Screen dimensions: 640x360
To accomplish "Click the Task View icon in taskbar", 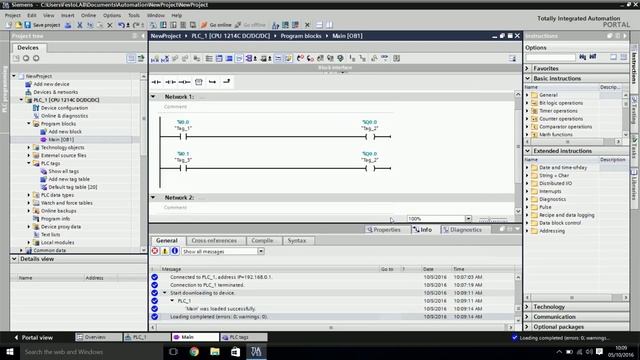I will 173,351.
